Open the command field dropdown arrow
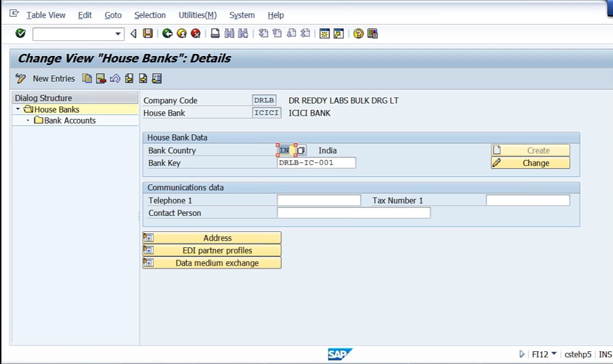Viewport: 613px width, 364px height. click(x=118, y=34)
